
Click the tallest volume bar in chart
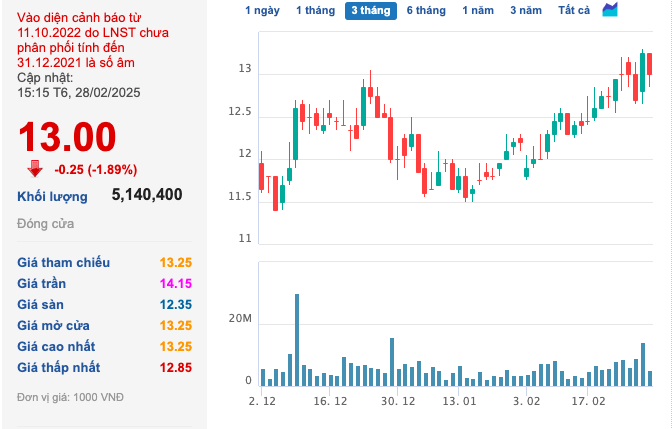297,340
